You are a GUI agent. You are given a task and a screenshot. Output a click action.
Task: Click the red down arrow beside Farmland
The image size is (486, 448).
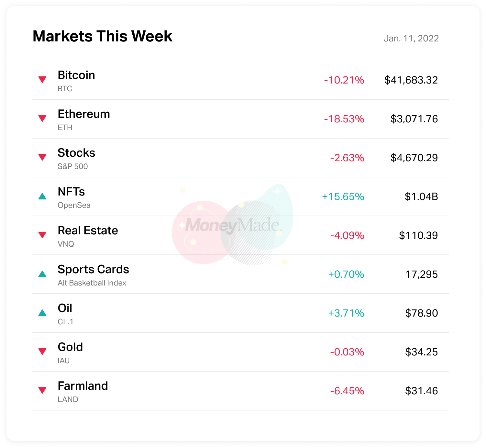[42, 390]
